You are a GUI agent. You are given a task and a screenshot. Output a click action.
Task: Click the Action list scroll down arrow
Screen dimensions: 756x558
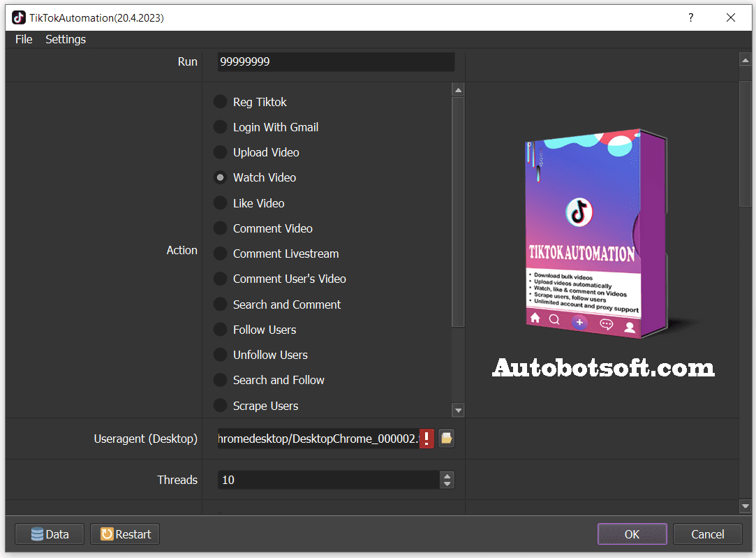pyautogui.click(x=459, y=411)
